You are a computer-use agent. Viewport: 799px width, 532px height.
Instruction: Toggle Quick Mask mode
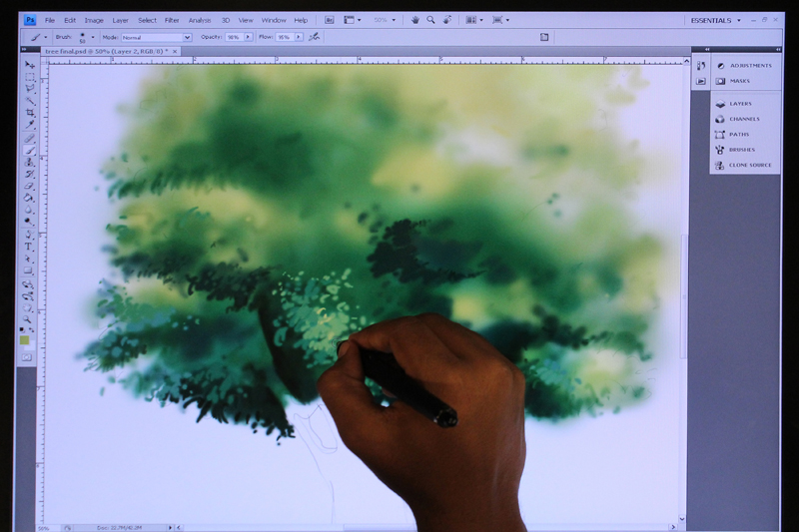27,358
